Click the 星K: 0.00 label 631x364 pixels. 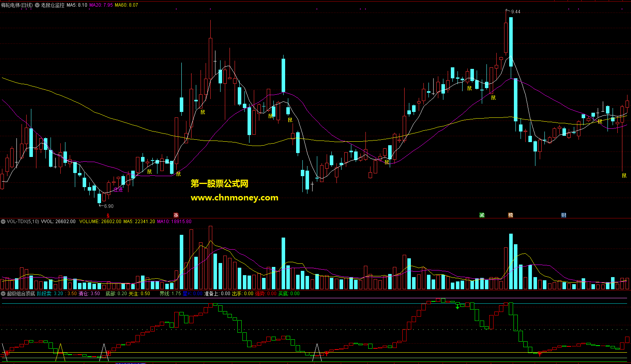pyautogui.click(x=192, y=294)
